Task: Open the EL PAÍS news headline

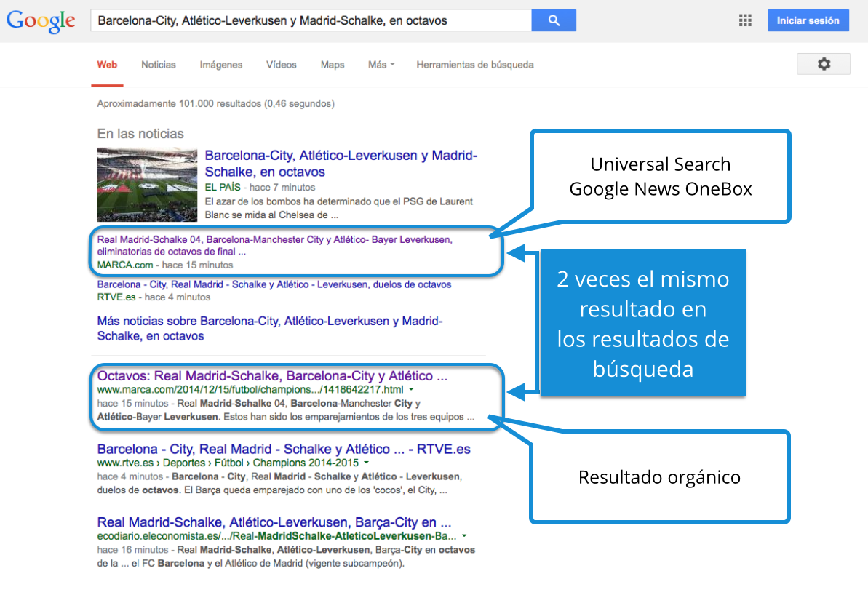Action: 341,164
